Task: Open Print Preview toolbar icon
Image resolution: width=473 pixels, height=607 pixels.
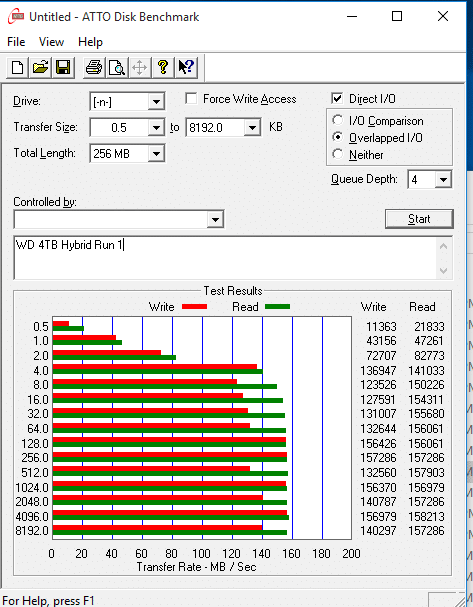Action: coord(117,68)
